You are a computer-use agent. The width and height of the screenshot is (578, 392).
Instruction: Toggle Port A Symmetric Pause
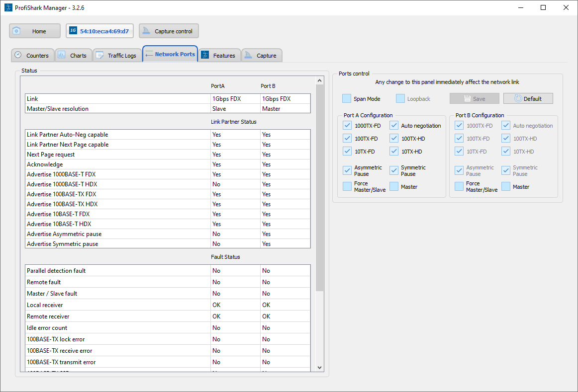pos(393,170)
